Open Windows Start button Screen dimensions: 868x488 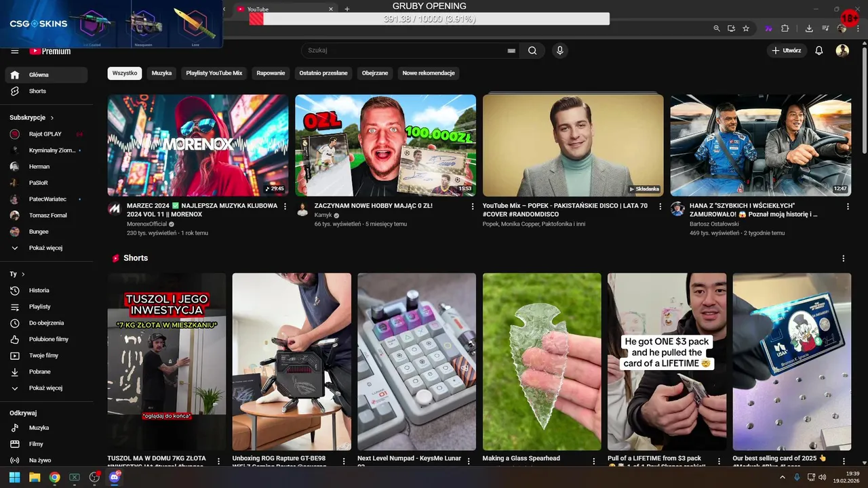coord(14,477)
